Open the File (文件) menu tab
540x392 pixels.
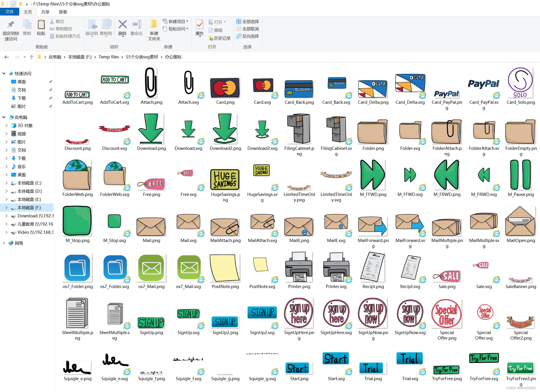pos(10,12)
